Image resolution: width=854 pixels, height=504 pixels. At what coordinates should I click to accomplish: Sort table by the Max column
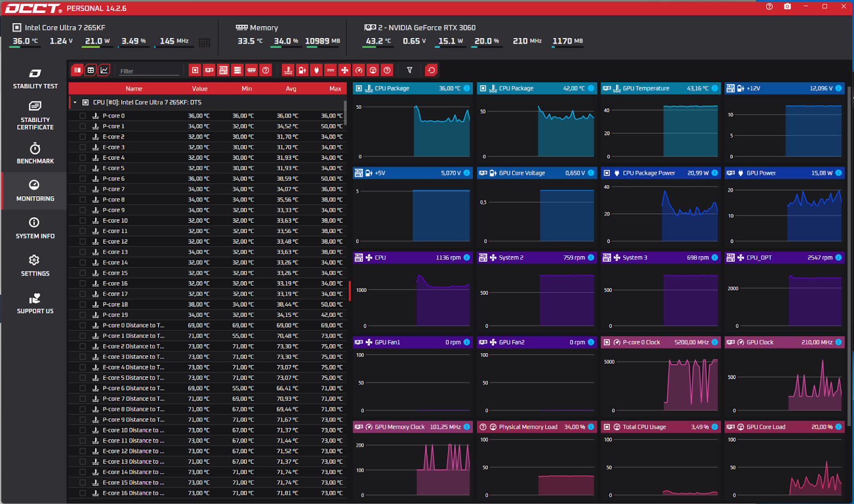point(335,89)
